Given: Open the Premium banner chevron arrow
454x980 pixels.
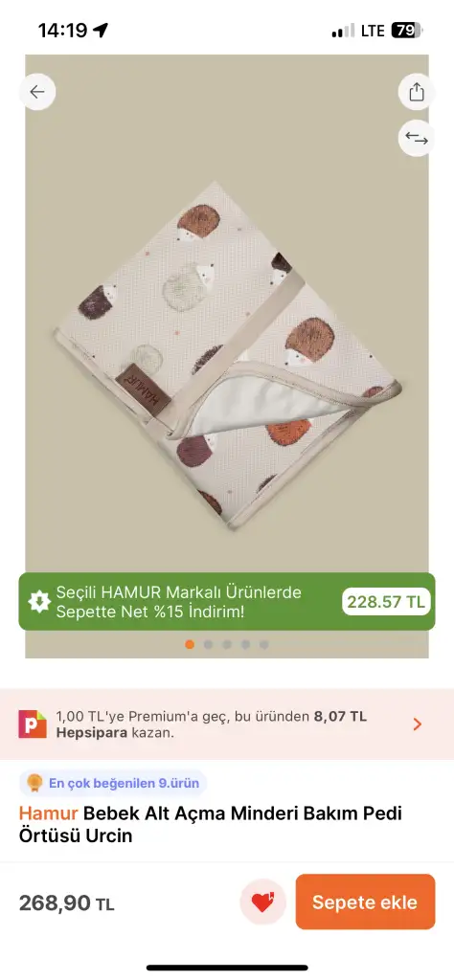Looking at the screenshot, I should (418, 724).
